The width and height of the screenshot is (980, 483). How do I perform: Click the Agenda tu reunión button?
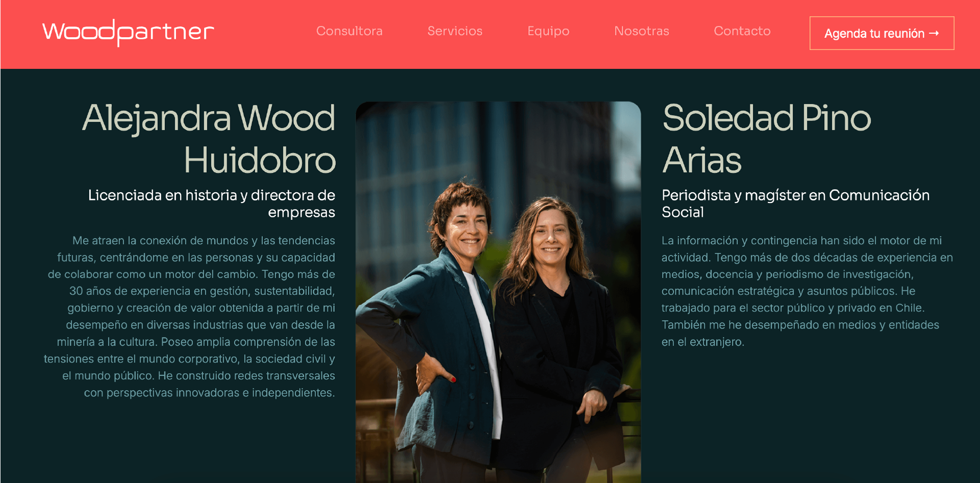point(881,33)
